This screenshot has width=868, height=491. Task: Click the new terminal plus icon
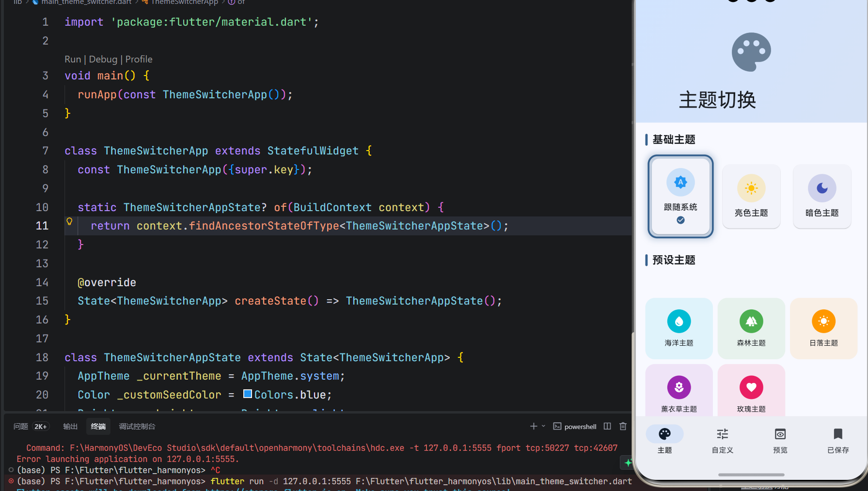pyautogui.click(x=534, y=426)
